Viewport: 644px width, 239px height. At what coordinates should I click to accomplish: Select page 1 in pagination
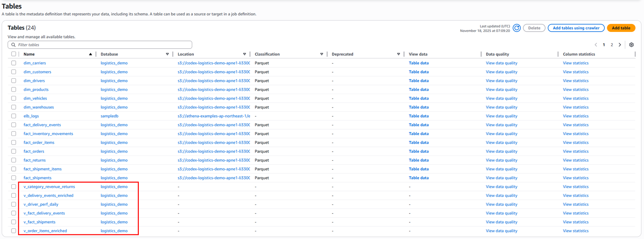(604, 45)
